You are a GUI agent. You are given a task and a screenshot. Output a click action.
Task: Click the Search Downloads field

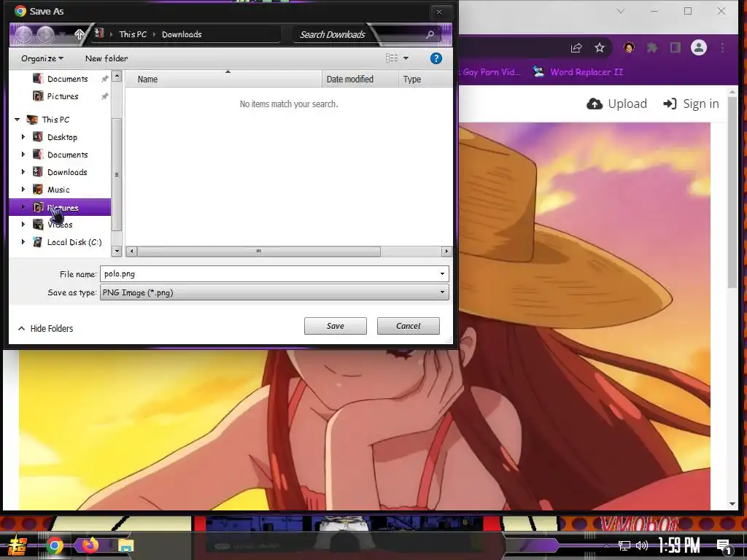click(360, 34)
